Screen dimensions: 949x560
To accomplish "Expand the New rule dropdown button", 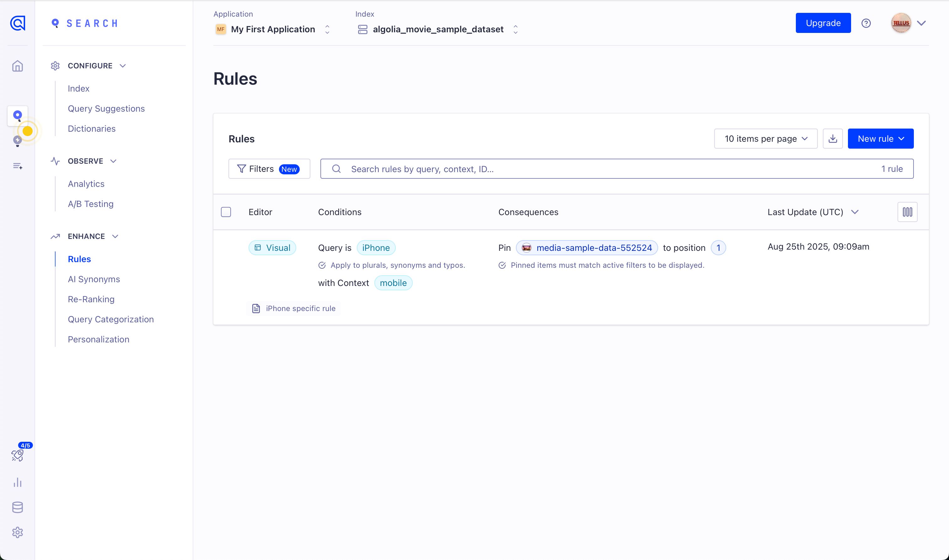I will tap(880, 139).
